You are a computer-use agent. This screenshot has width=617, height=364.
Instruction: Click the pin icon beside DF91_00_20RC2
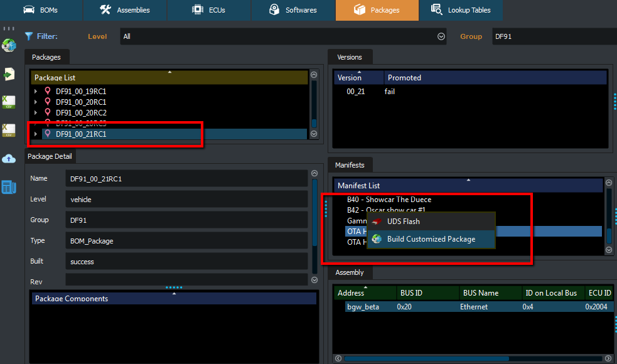(48, 112)
